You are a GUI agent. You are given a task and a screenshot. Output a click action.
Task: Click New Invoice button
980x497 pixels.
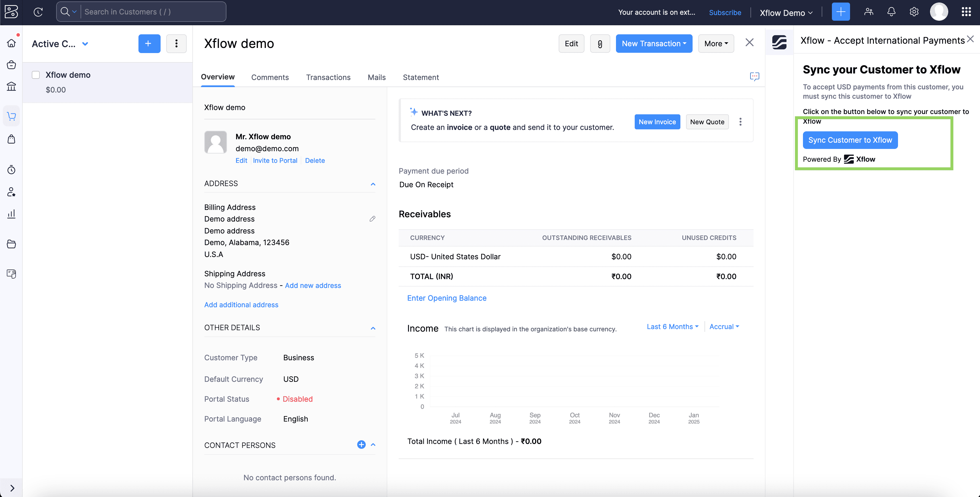click(x=657, y=122)
